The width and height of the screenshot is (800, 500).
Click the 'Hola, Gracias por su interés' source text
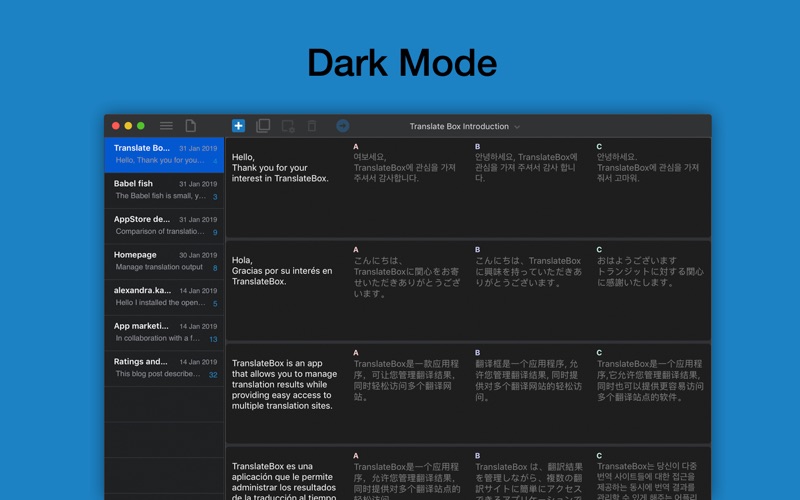pos(282,271)
